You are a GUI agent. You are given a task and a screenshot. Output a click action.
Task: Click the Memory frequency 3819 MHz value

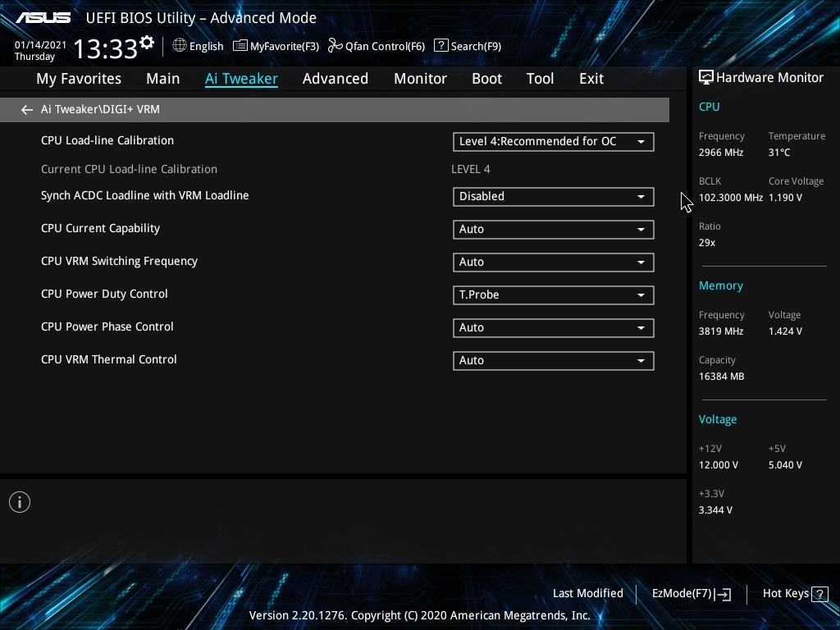pyautogui.click(x=720, y=331)
